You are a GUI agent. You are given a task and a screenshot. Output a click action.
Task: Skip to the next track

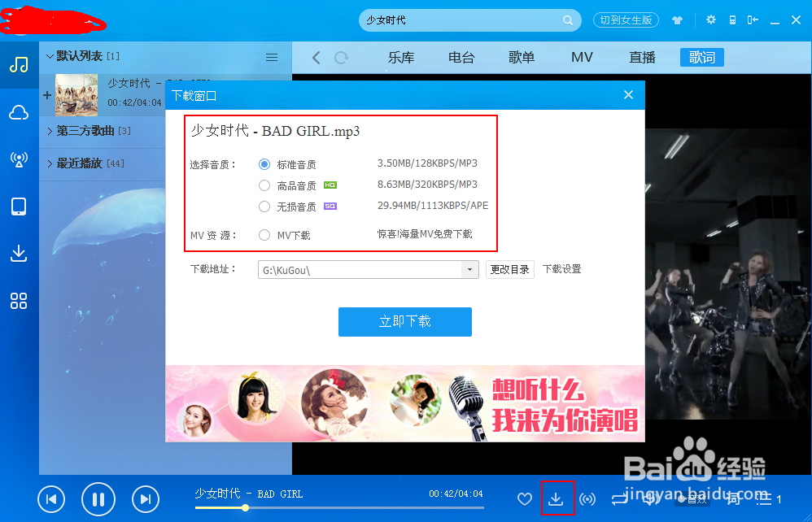(x=146, y=499)
